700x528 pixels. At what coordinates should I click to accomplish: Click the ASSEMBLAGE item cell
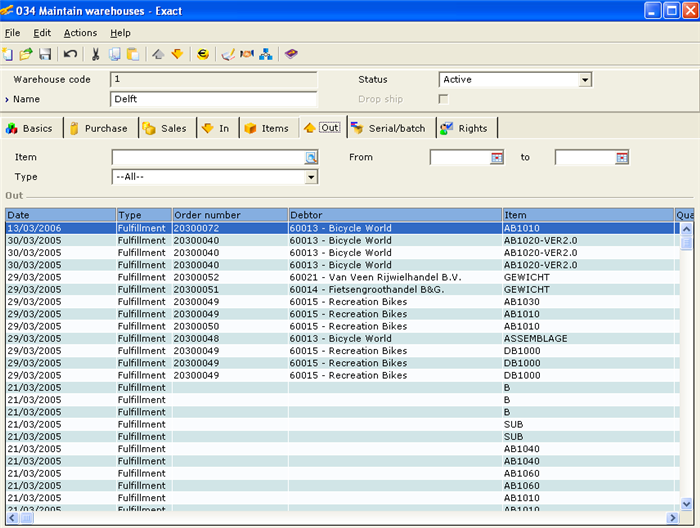[588, 339]
